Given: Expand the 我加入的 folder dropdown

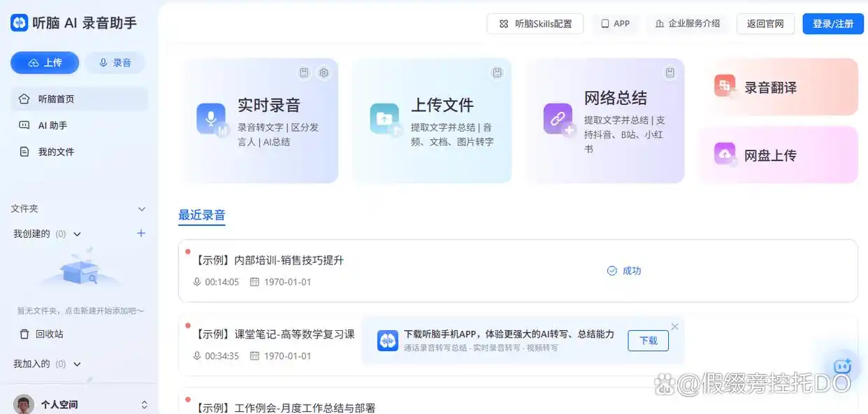Looking at the screenshot, I should [x=78, y=364].
